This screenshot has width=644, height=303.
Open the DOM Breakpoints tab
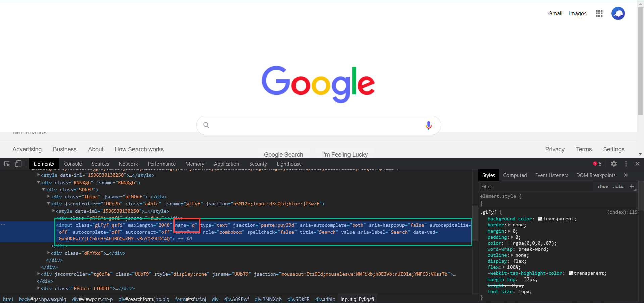596,175
